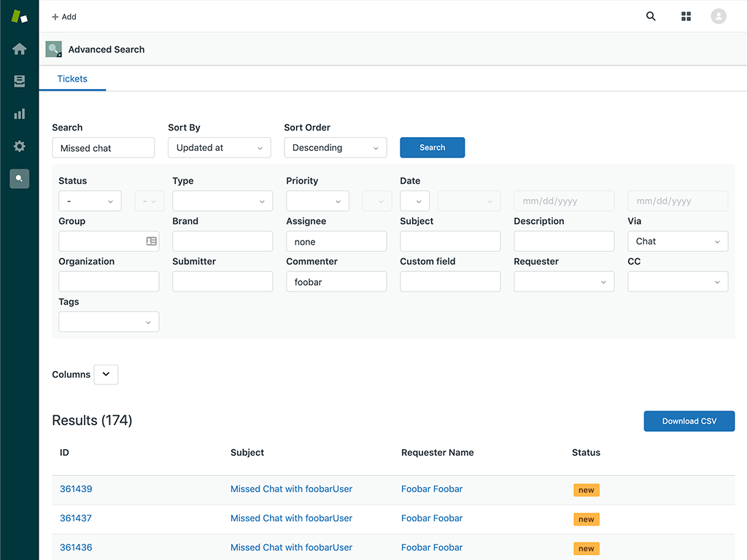
Task: Open ticket 361439 from the results
Action: click(76, 489)
